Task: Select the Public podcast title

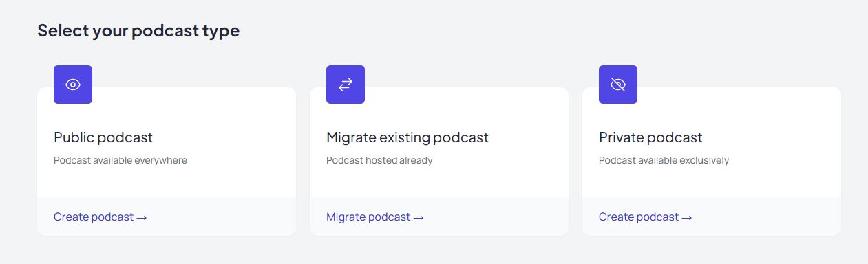Action: 103,137
